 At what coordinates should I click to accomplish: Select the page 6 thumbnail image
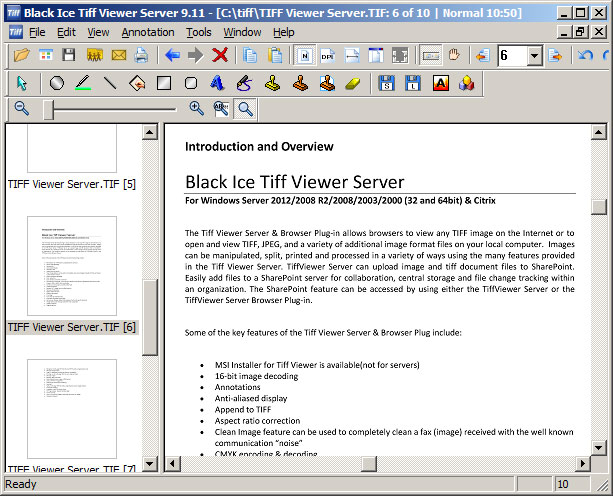coord(72,266)
